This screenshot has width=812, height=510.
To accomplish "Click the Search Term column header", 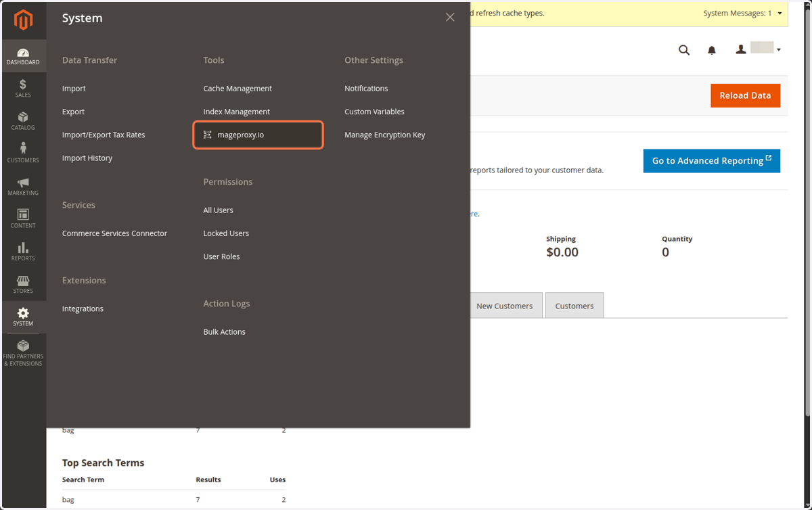I will (83, 480).
